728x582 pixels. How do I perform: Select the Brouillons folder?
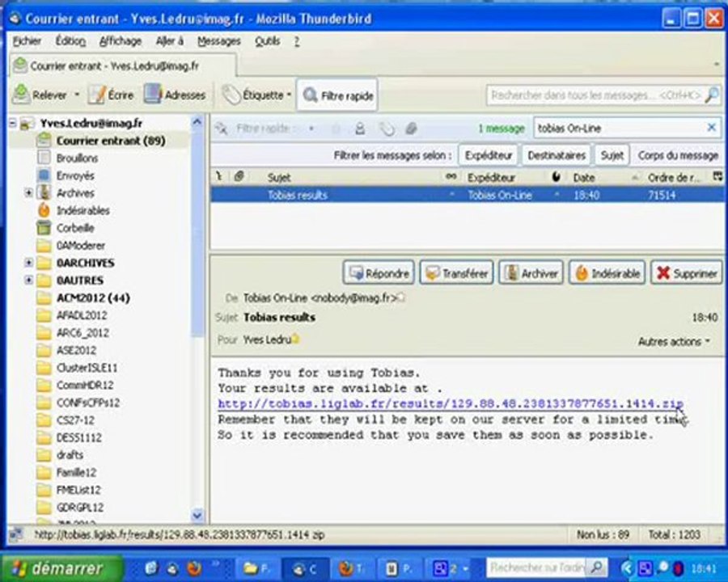click(77, 158)
